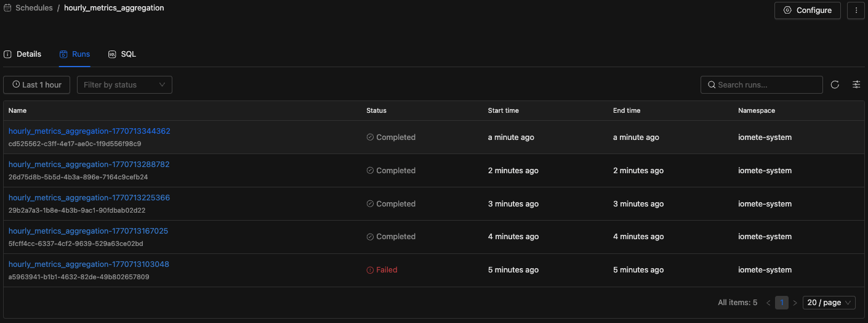Expand the Filter by status dropdown
The width and height of the screenshot is (868, 323).
[124, 85]
